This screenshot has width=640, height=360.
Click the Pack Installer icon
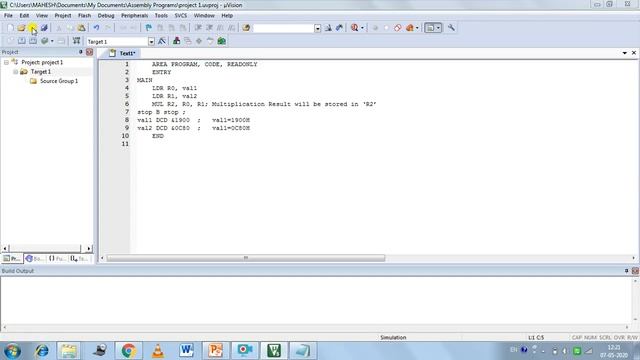tap(222, 41)
